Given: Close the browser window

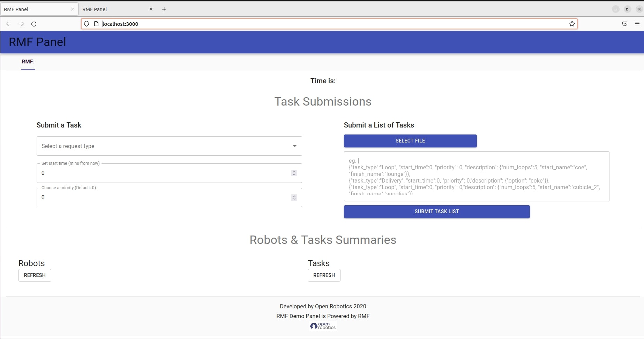Looking at the screenshot, I should (x=639, y=9).
